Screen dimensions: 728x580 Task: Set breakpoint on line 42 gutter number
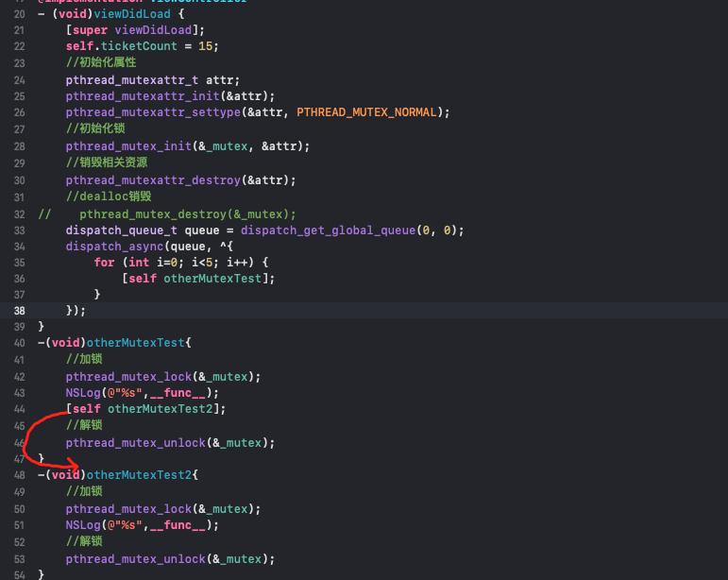pyautogui.click(x=19, y=376)
